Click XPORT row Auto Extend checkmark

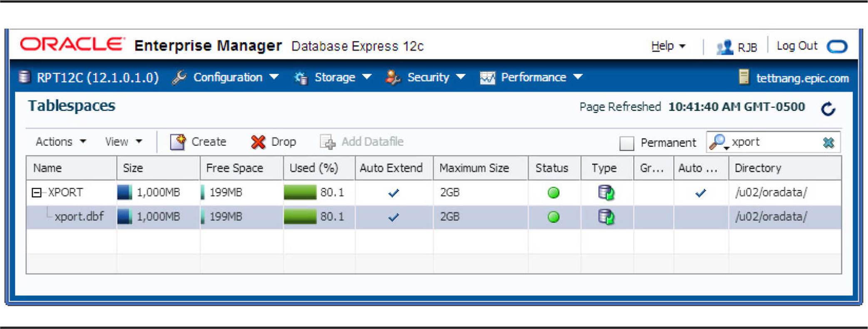point(393,193)
